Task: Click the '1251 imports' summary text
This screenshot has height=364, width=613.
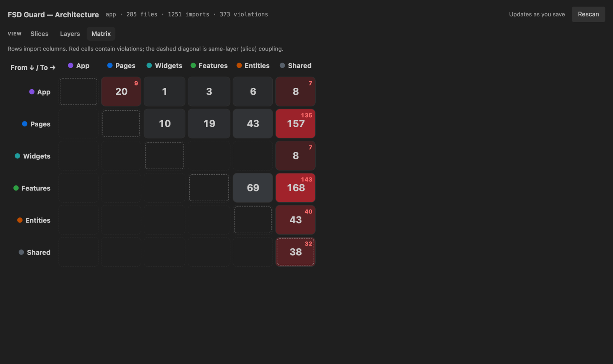Action: click(188, 14)
